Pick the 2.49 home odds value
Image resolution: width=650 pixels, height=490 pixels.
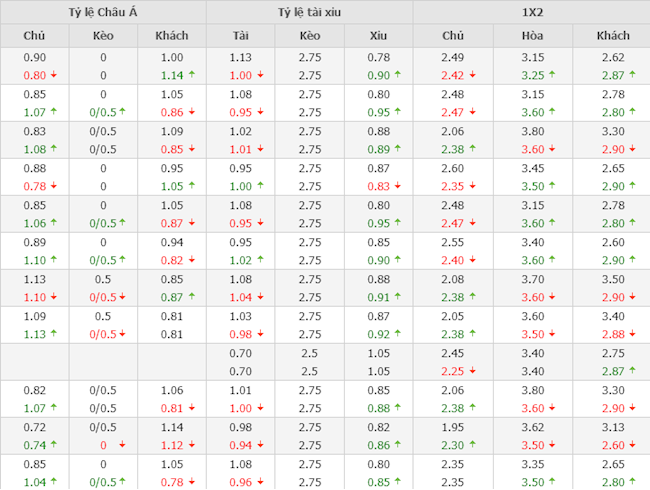point(452,57)
